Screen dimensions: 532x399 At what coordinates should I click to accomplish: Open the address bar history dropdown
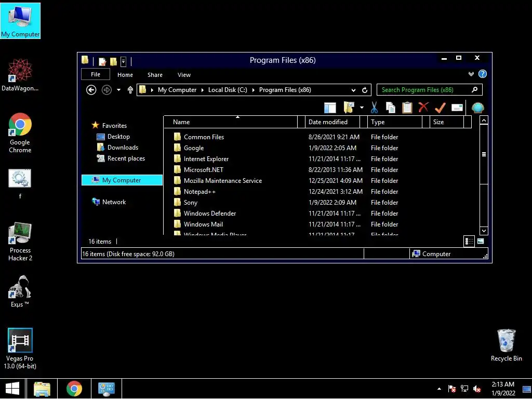[x=353, y=90]
